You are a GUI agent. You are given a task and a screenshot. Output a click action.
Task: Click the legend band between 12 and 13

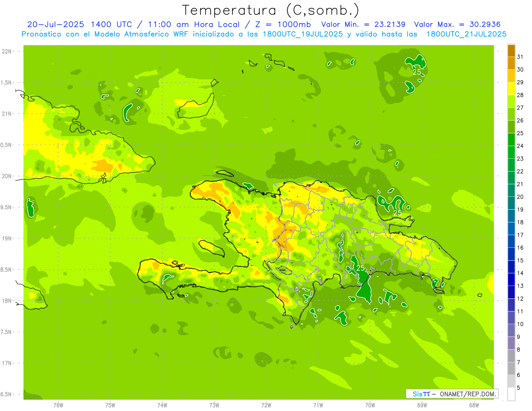click(511, 292)
